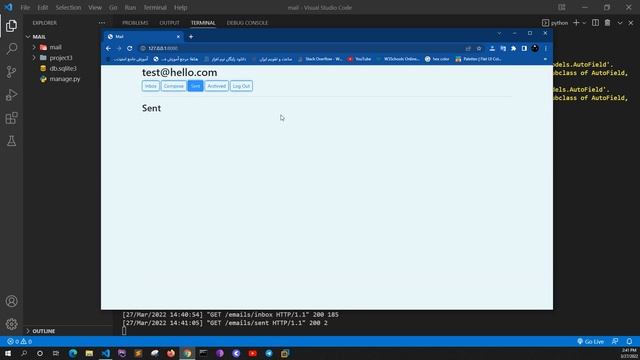640x360 pixels.
Task: Open the Accounts icon in VS Code
Action: click(11, 301)
